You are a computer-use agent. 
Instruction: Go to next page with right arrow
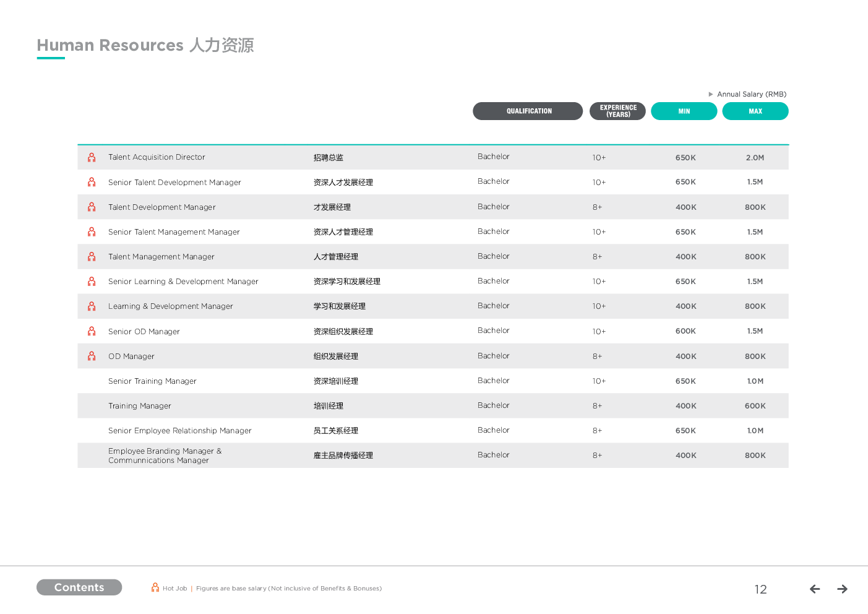(x=842, y=589)
